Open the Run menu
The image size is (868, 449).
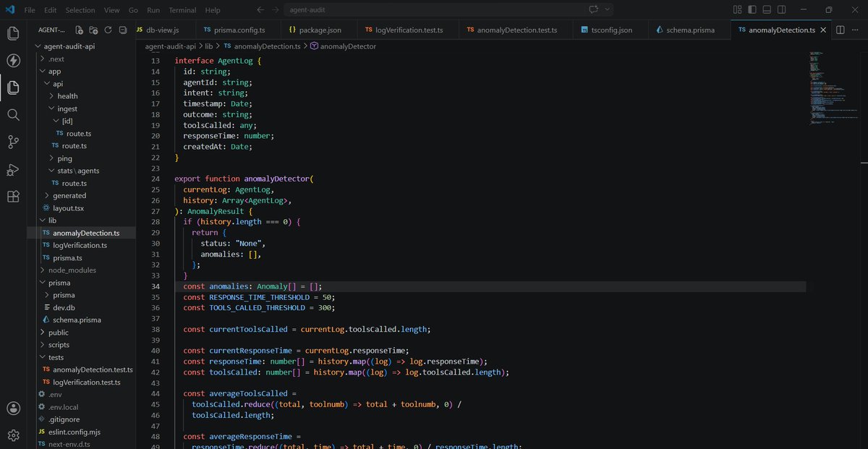click(x=153, y=10)
